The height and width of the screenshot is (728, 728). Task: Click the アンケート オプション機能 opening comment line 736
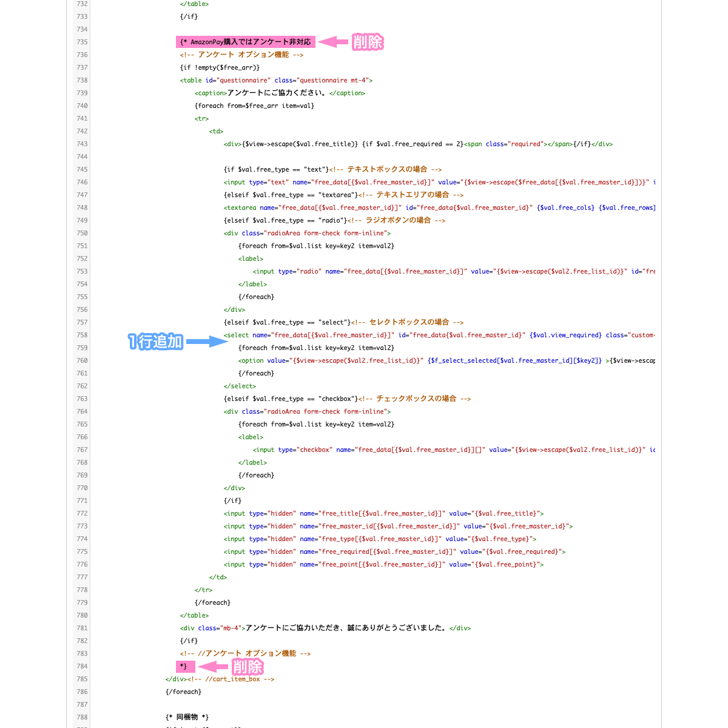[x=241, y=55]
